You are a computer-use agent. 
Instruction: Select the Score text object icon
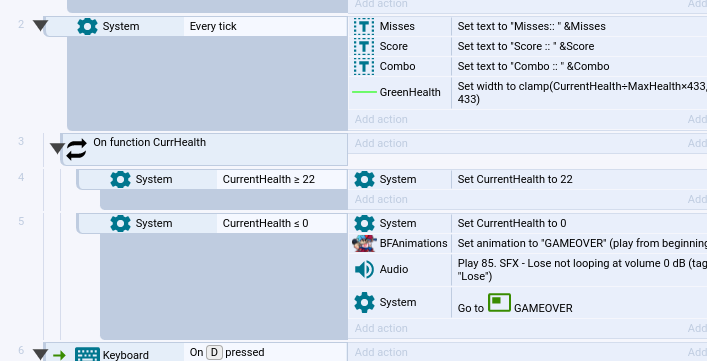pyautogui.click(x=364, y=46)
